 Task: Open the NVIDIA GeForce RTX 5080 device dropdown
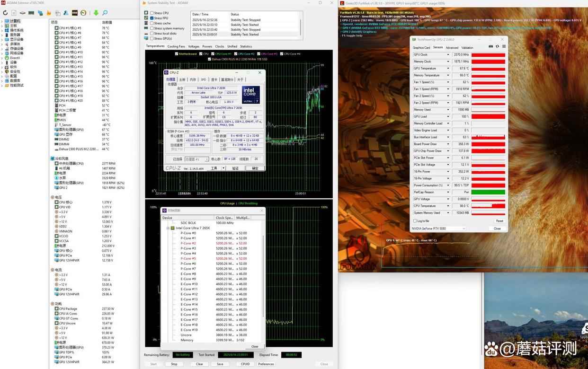438,228
